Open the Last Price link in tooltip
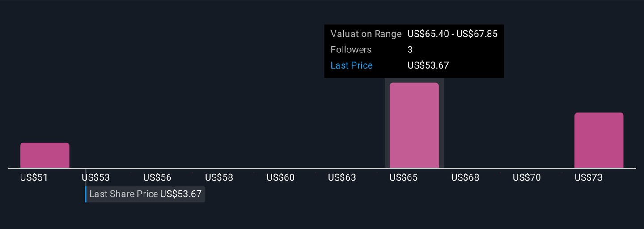Screen dimensions: 644x229 pyautogui.click(x=352, y=65)
